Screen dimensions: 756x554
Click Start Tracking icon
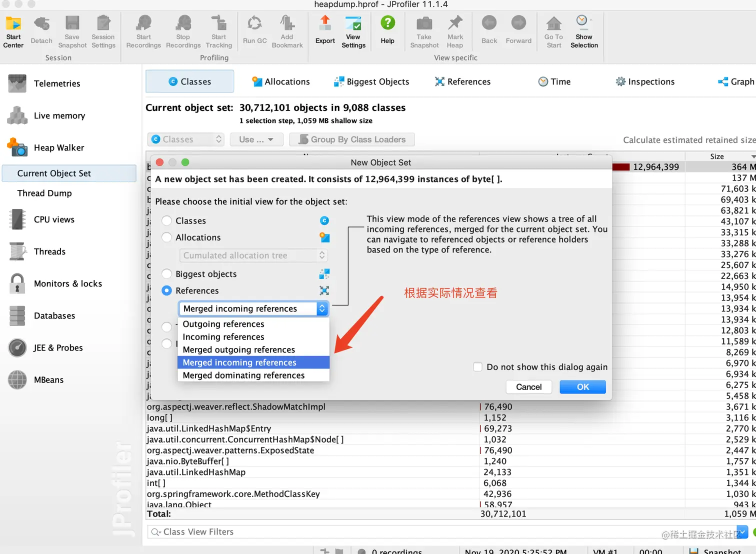[218, 32]
